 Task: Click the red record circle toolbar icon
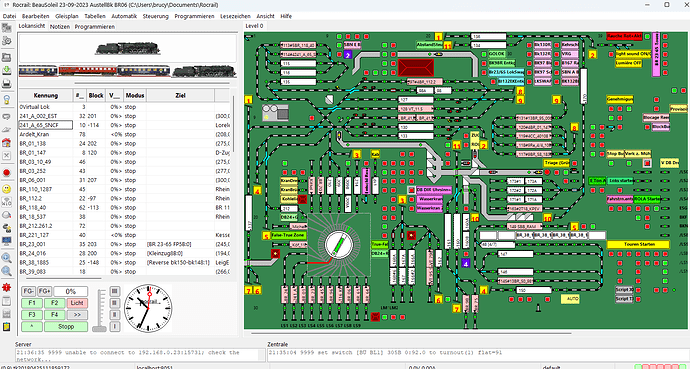7,172
